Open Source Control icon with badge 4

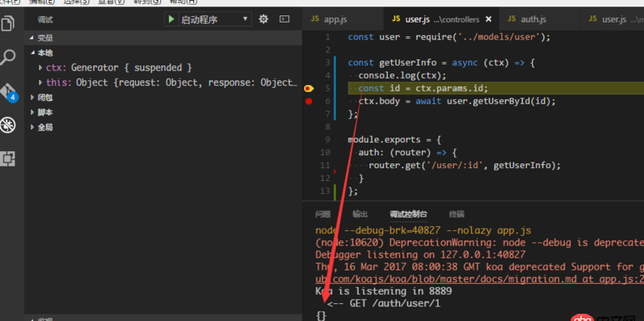point(9,93)
